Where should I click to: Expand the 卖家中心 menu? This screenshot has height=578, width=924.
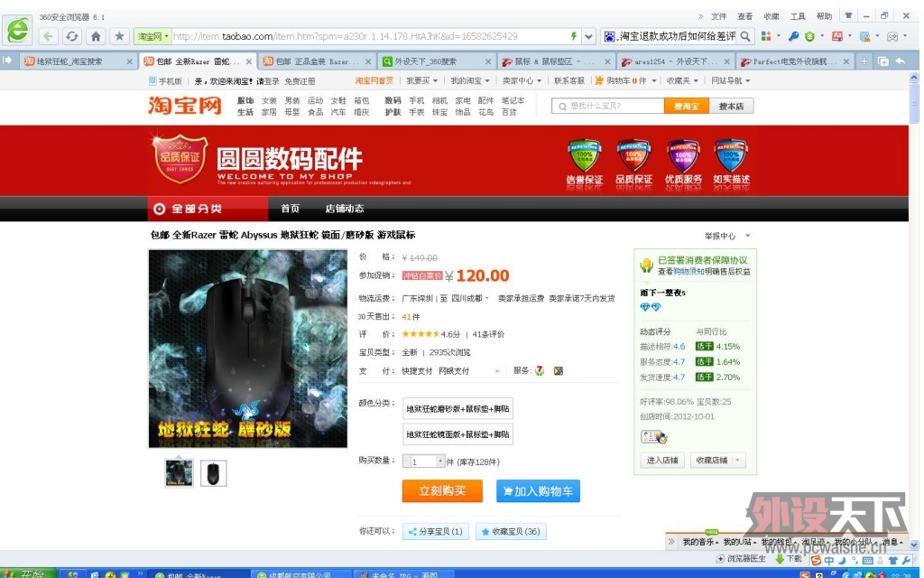(x=521, y=80)
